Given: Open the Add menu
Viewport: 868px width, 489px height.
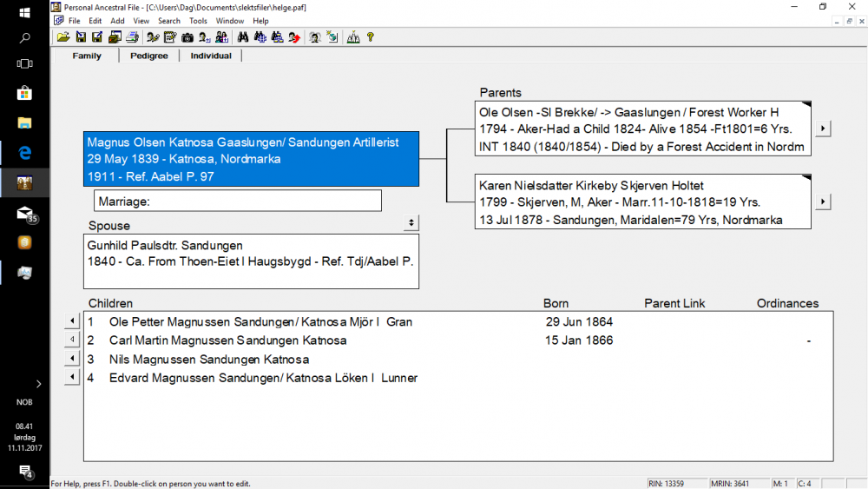Looking at the screenshot, I should coord(117,21).
